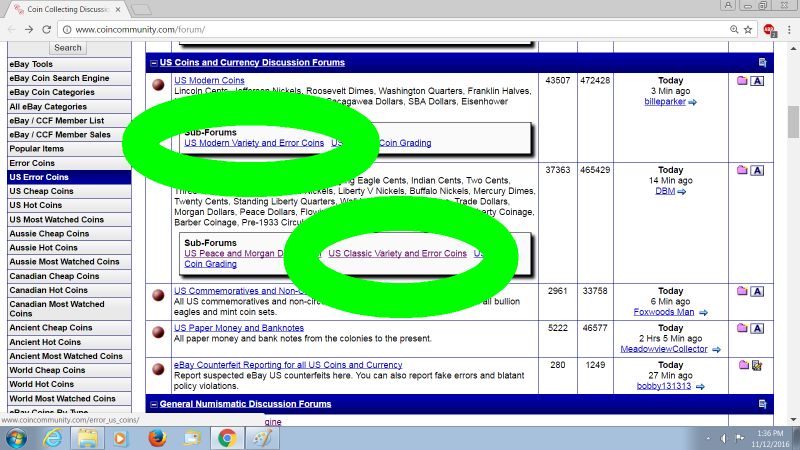
Task: Click the page icon in the General Numismatic header
Action: (x=762, y=404)
